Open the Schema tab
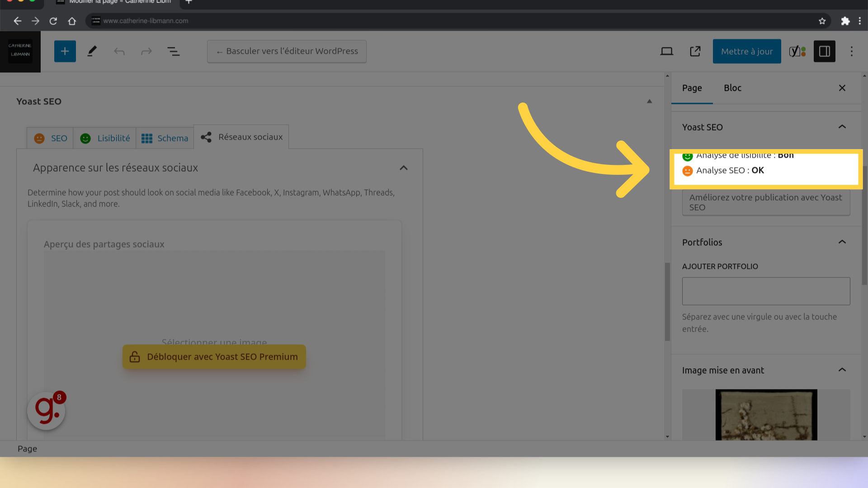 click(x=165, y=138)
